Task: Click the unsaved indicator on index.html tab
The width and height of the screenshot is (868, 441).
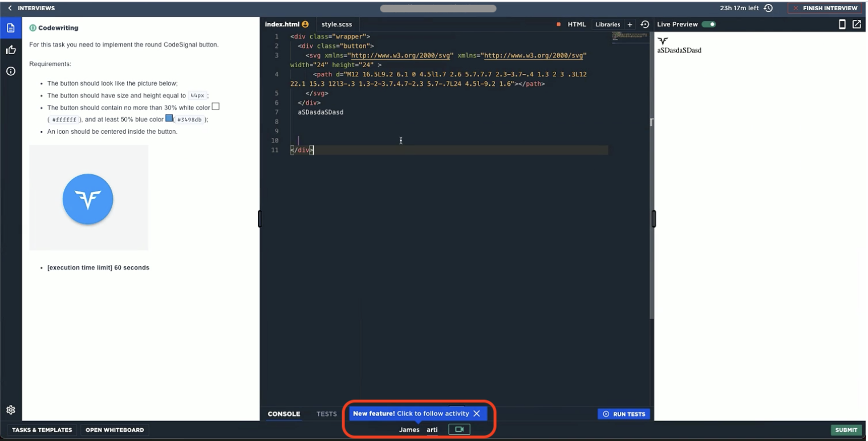Action: pyautogui.click(x=305, y=24)
